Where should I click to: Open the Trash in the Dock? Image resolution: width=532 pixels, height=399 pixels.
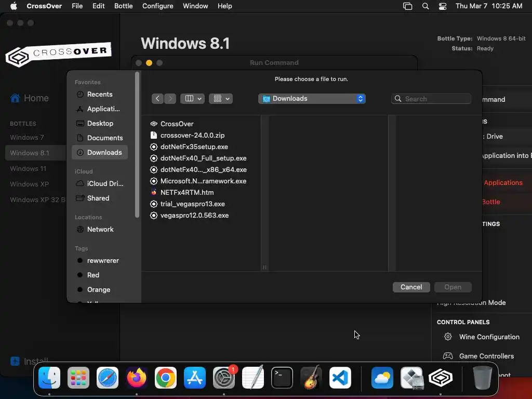point(483,378)
